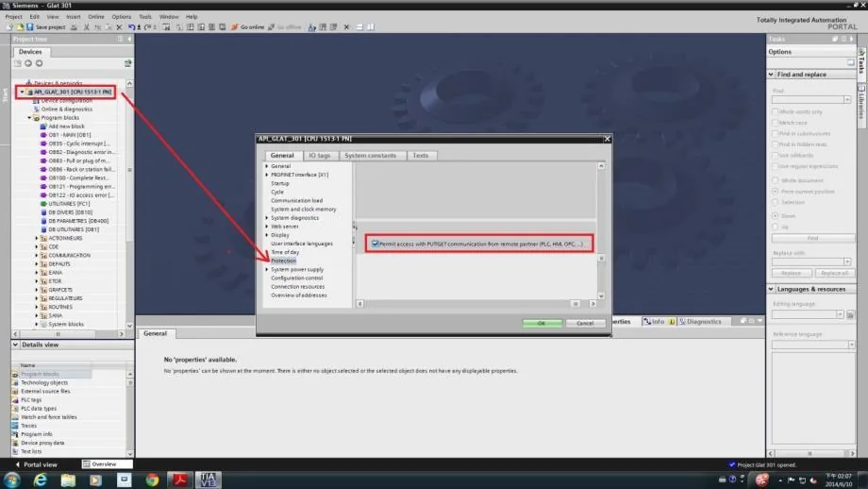Select Protection in dialog navigation tree
The width and height of the screenshot is (868, 489).
click(x=283, y=261)
